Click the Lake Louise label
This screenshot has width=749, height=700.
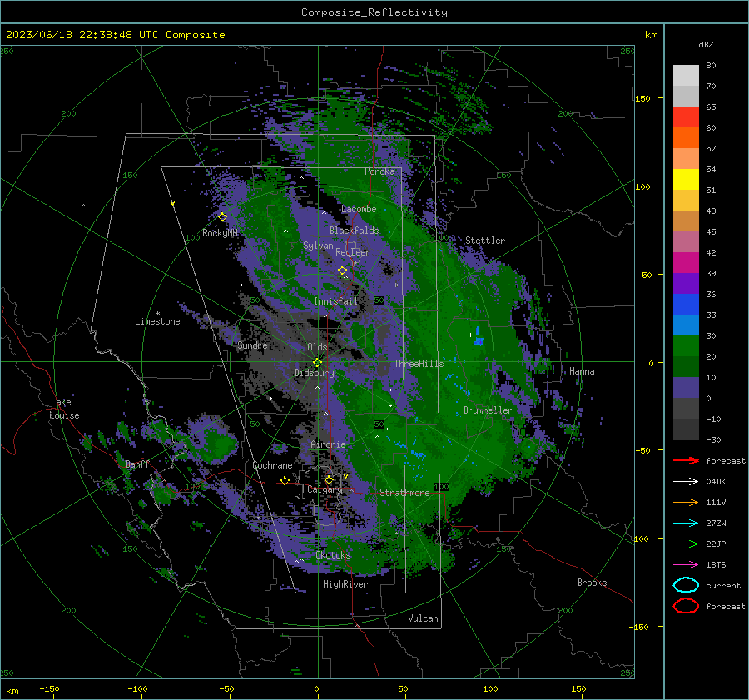64,409
